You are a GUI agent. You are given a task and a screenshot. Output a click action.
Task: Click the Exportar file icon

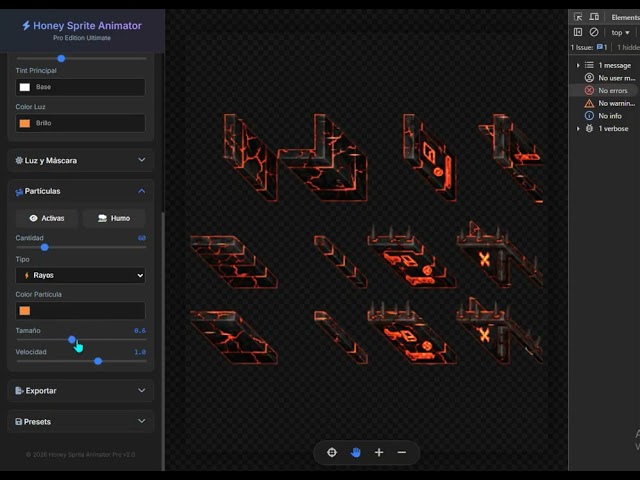[x=19, y=391]
